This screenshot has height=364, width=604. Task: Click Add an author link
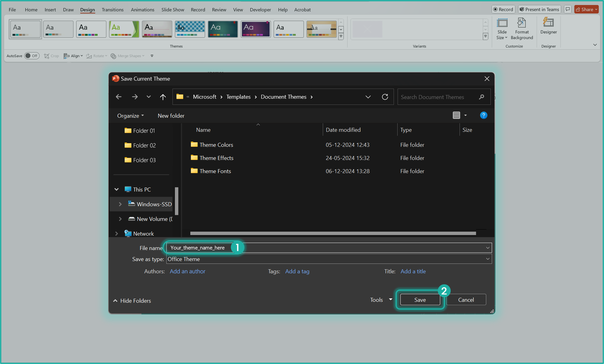click(x=187, y=271)
